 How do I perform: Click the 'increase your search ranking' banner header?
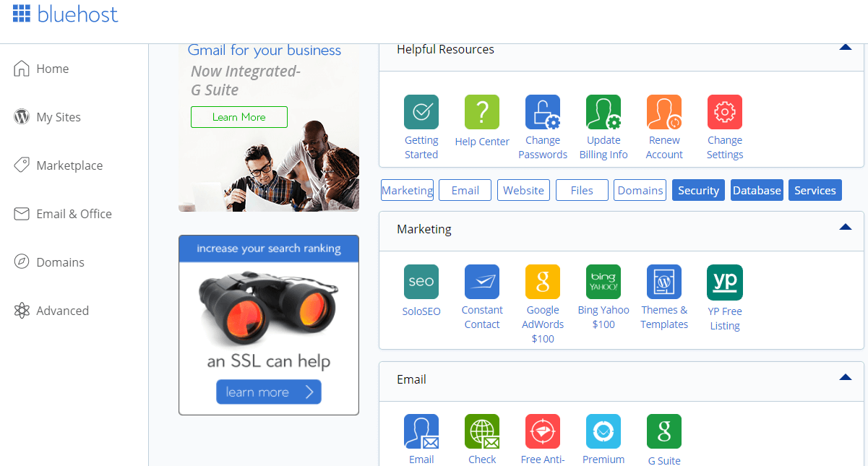269,249
